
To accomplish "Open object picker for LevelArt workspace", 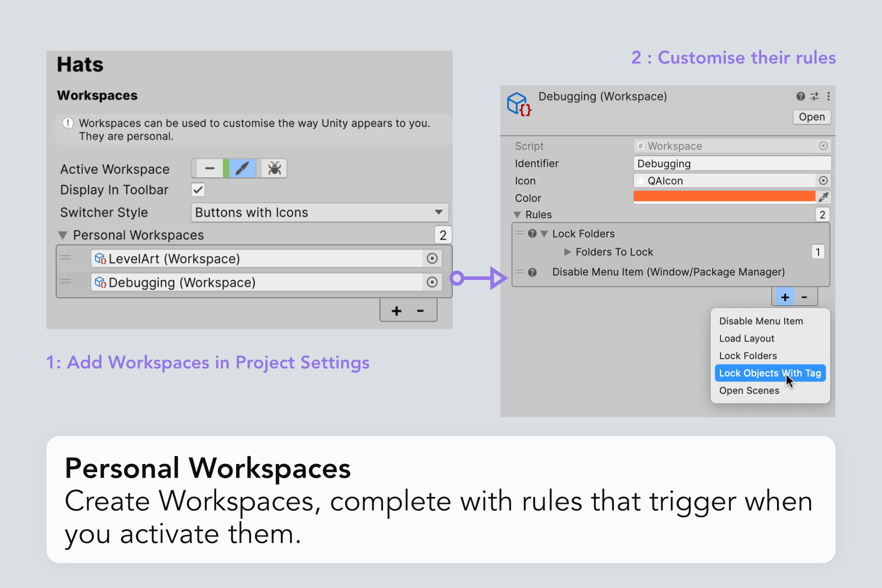I will click(x=432, y=258).
